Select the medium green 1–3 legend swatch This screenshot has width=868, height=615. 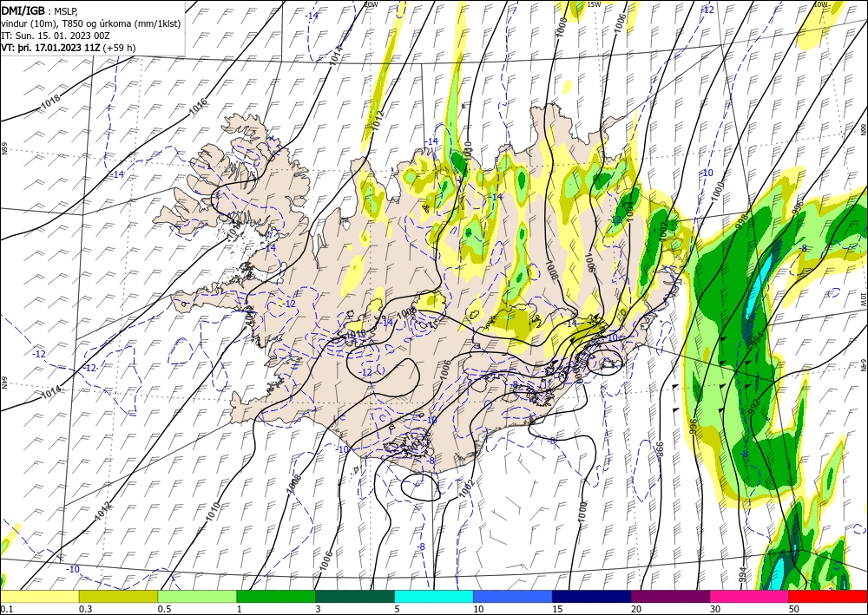[276, 597]
